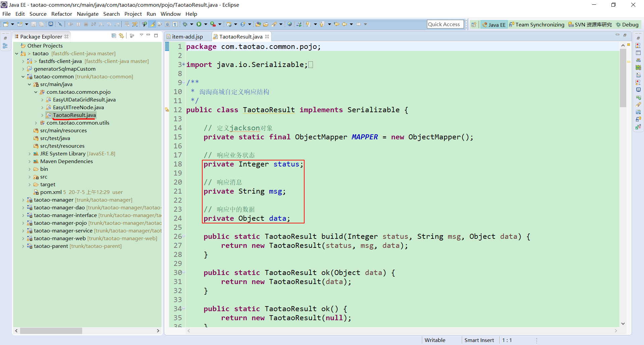Click the Debug bug toolbar icon
The width and height of the screenshot is (644, 345).
[185, 24]
